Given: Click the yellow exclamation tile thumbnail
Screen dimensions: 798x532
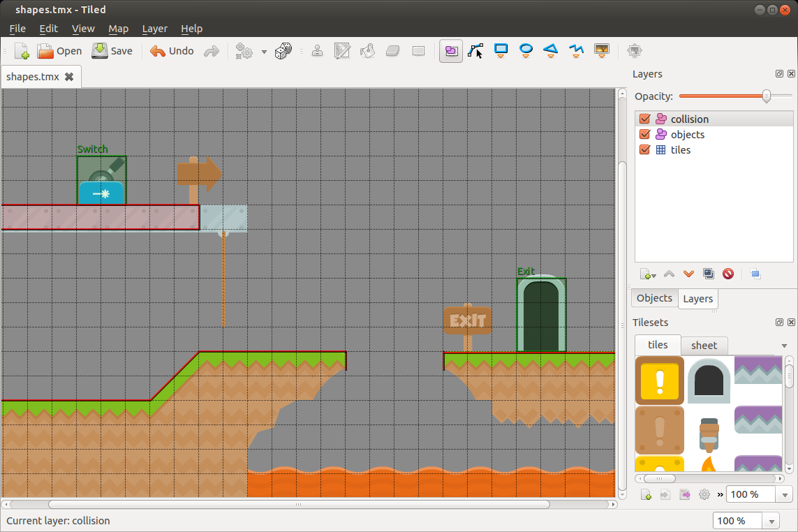Looking at the screenshot, I should tap(659, 380).
